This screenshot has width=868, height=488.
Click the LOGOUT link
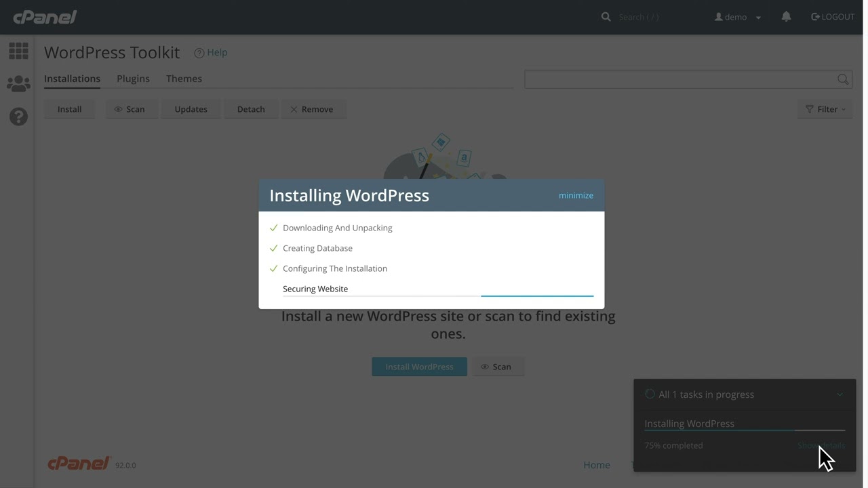click(833, 17)
